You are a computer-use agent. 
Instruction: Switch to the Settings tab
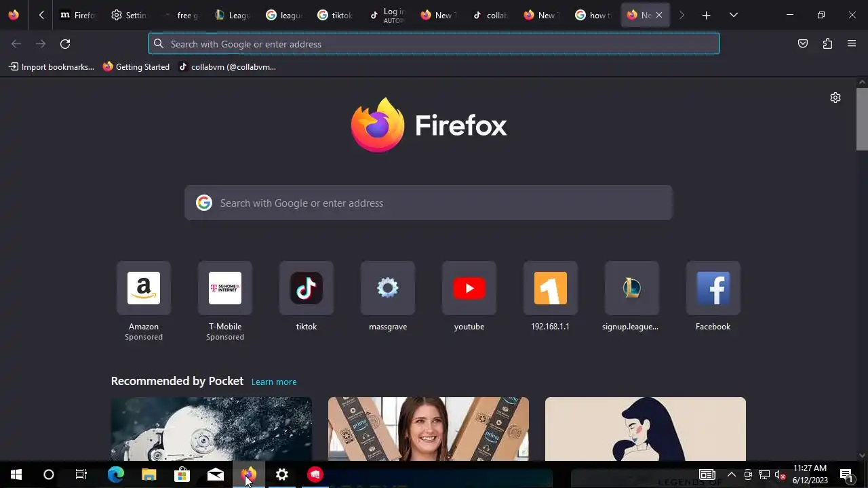(x=129, y=15)
